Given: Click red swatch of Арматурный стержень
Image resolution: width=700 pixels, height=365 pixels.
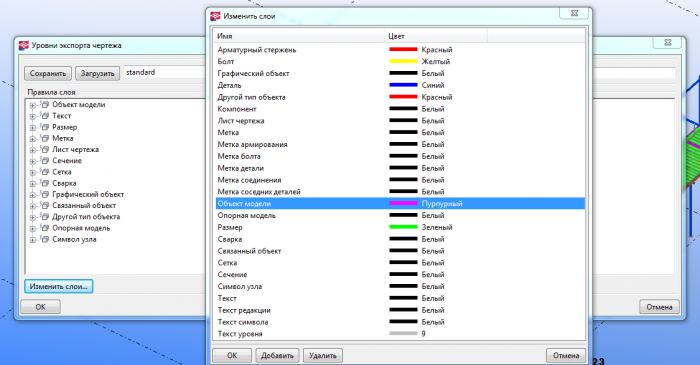Looking at the screenshot, I should click(x=403, y=50).
